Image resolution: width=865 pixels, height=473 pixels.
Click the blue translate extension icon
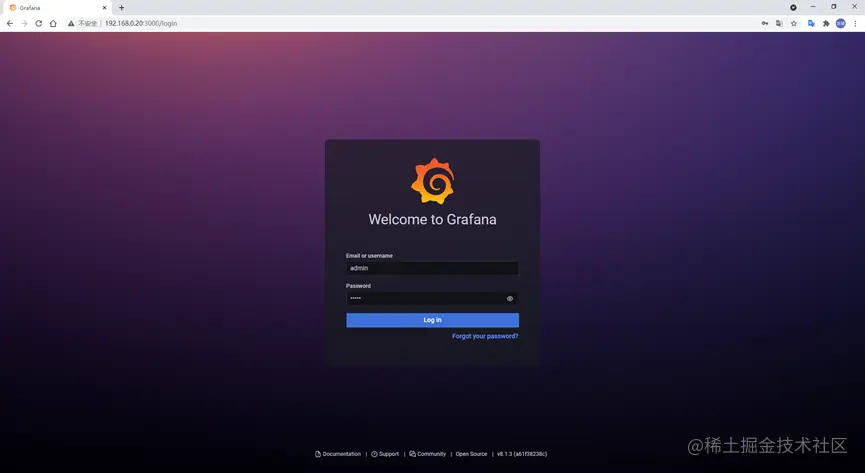coord(811,23)
